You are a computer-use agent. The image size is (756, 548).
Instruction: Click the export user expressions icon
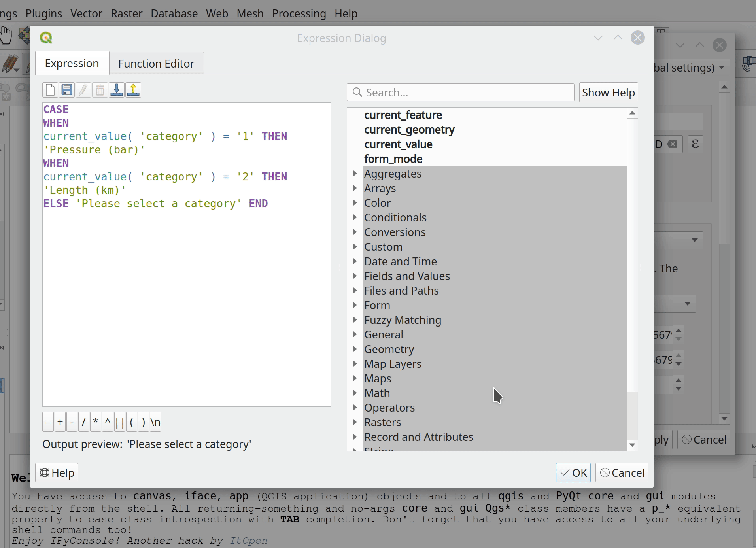(133, 90)
